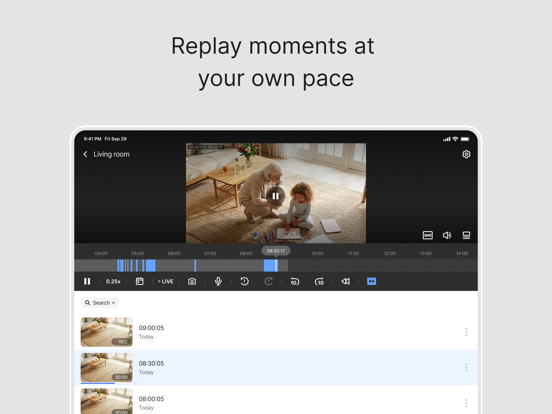552x414 pixels.
Task: Change the 0.25x playback speed
Action: (x=113, y=281)
